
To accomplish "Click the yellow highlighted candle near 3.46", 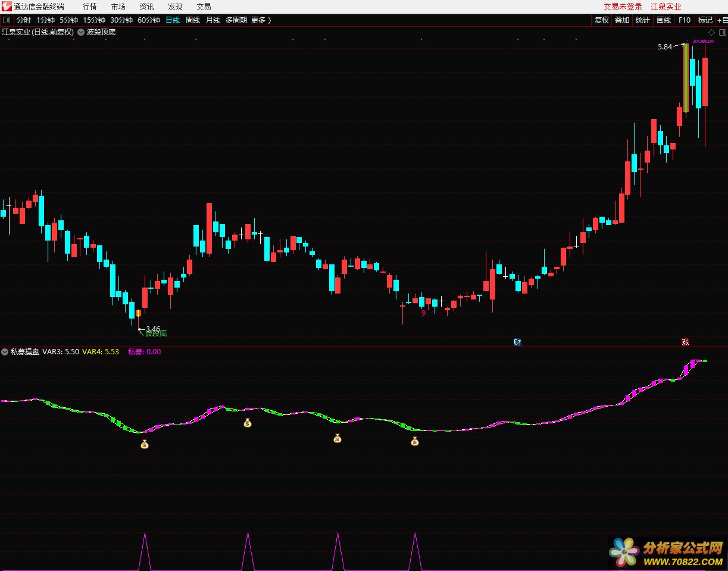I will (x=138, y=313).
